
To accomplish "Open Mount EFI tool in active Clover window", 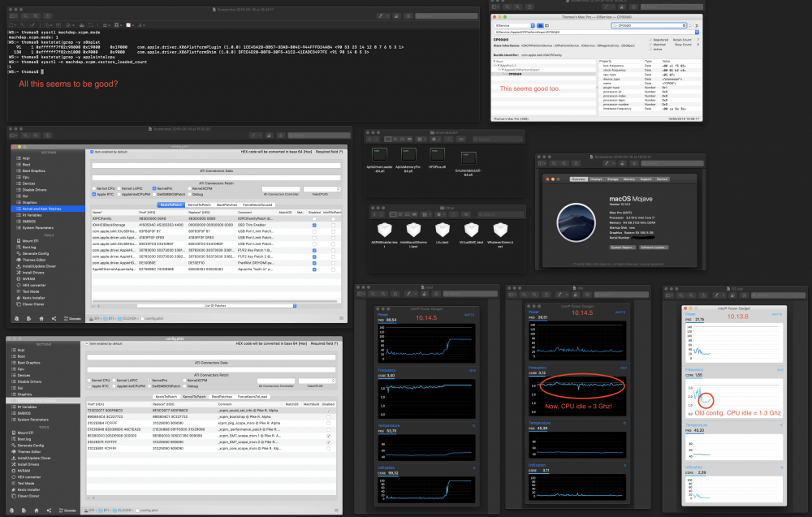I will point(30,241).
